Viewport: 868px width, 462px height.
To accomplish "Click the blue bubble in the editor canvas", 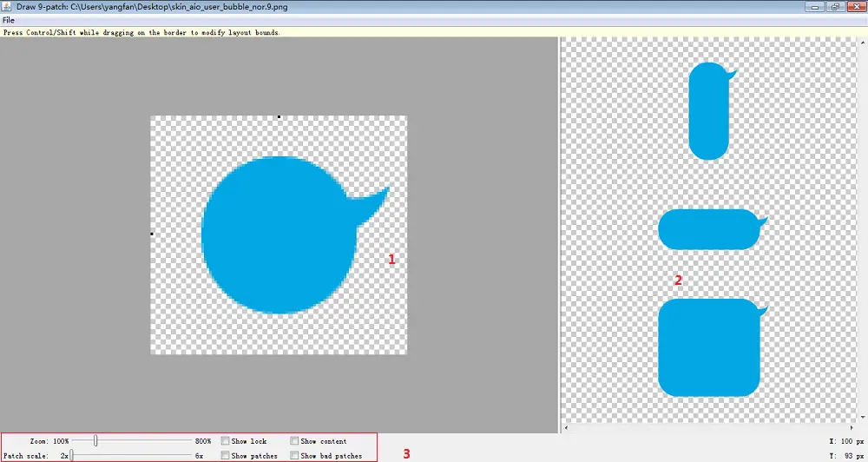I will click(279, 234).
